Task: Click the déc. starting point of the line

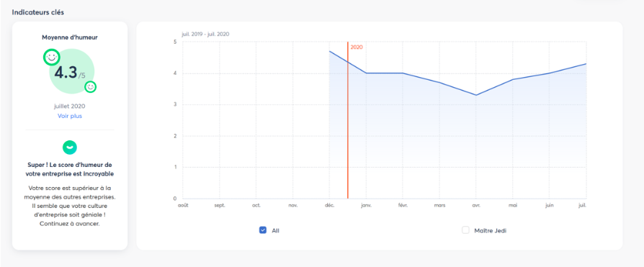Action: pos(329,51)
